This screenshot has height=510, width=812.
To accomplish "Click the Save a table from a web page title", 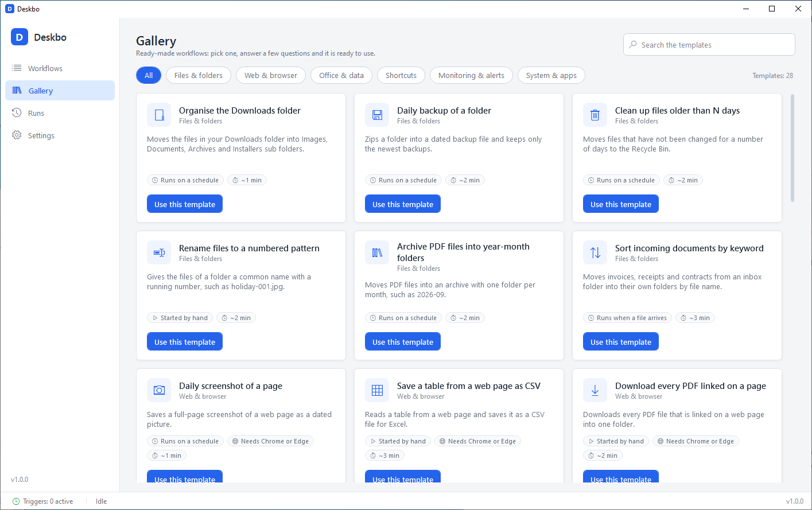I will click(x=469, y=386).
